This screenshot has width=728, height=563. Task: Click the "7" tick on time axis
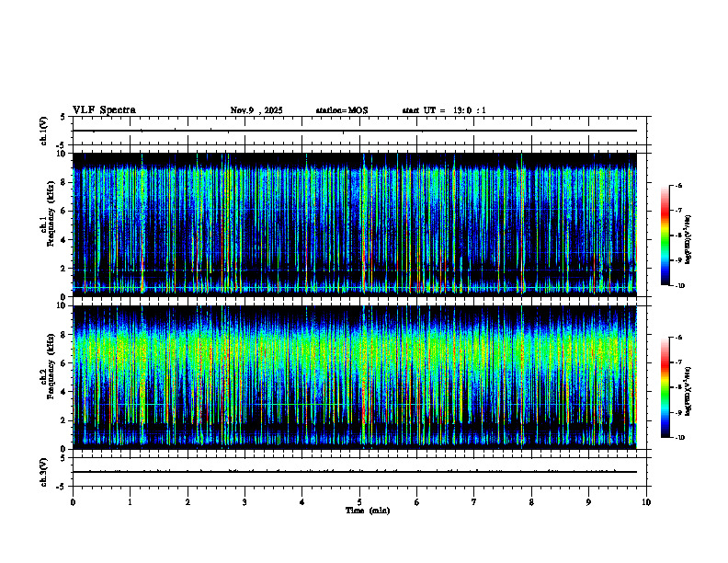pyautogui.click(x=474, y=502)
